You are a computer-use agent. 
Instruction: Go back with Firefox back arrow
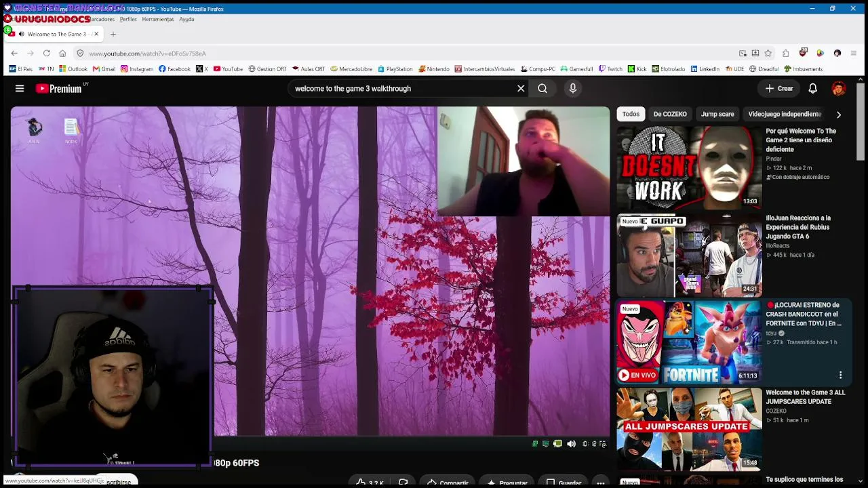14,53
